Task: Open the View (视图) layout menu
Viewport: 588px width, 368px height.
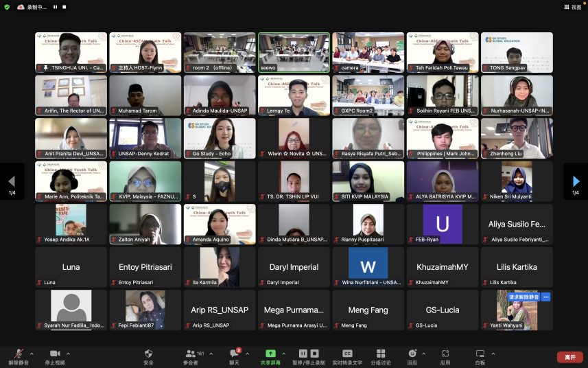Action: point(572,7)
